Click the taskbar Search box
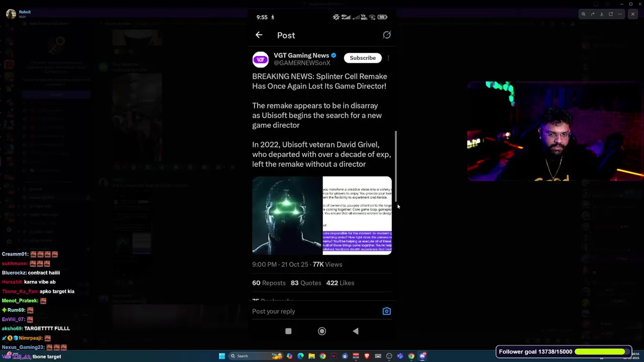This screenshot has width=644, height=362. click(256, 356)
